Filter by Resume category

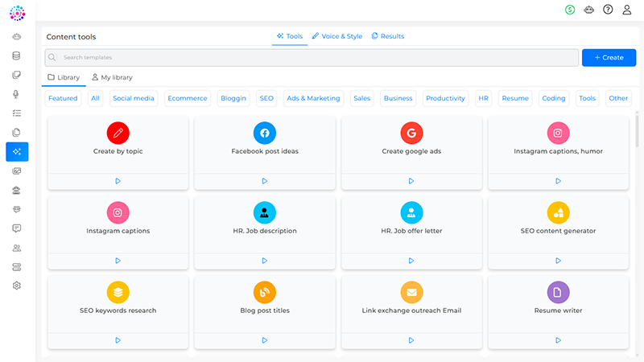pos(515,98)
